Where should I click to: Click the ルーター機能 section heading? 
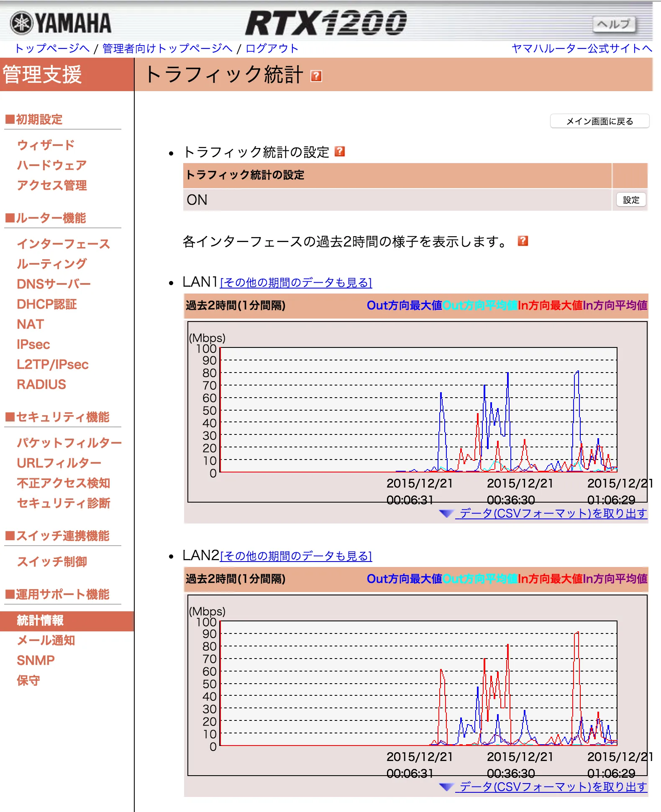[x=46, y=218]
